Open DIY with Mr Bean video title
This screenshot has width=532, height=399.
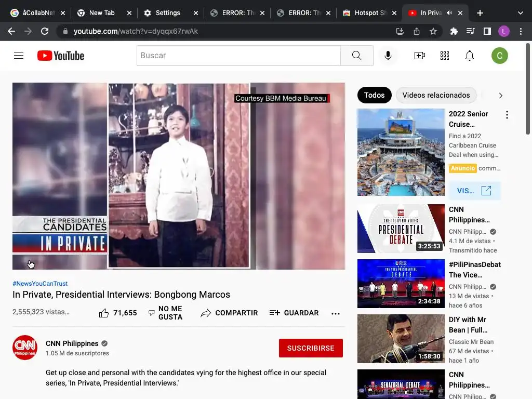468,325
